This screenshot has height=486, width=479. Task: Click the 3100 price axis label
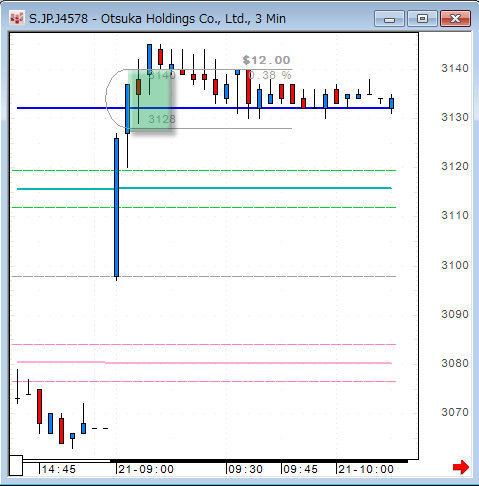click(455, 265)
